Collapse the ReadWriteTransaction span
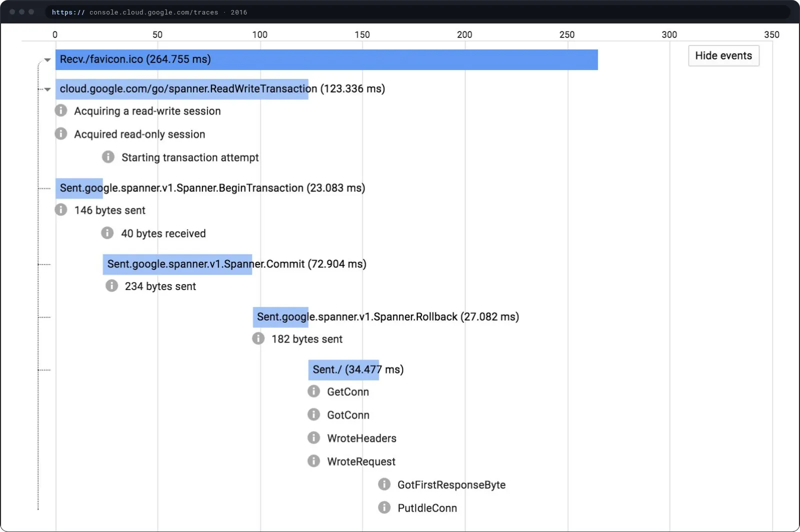Screen dimensions: 800x532 tap(47, 89)
